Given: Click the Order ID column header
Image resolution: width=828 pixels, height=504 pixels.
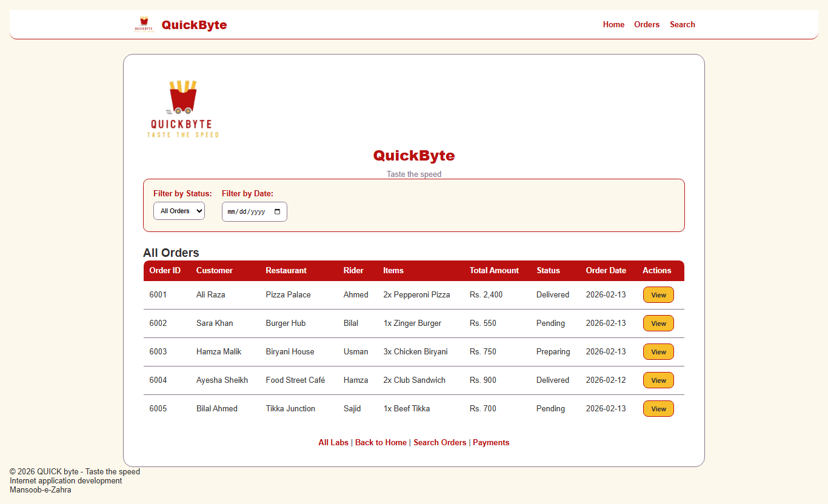Looking at the screenshot, I should point(164,270).
